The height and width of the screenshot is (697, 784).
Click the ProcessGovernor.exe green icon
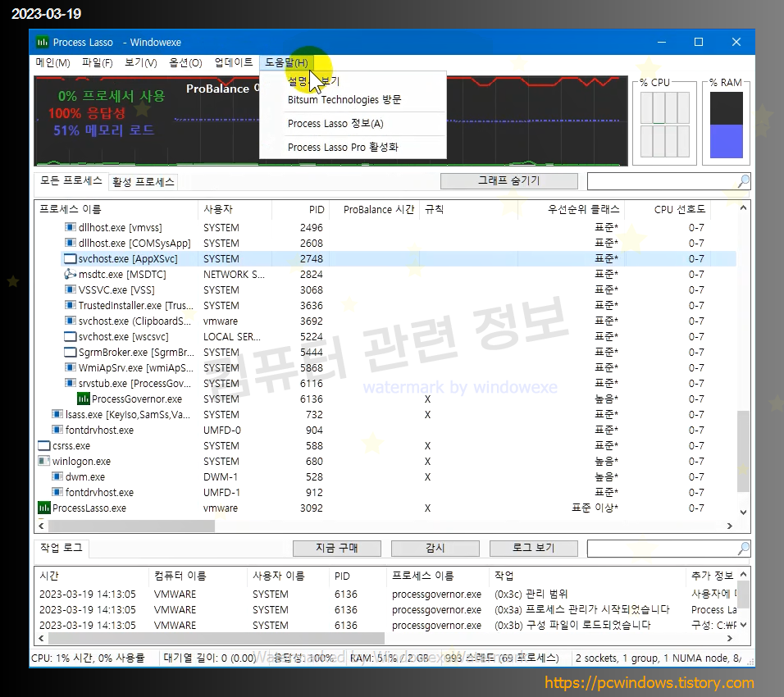click(x=83, y=399)
